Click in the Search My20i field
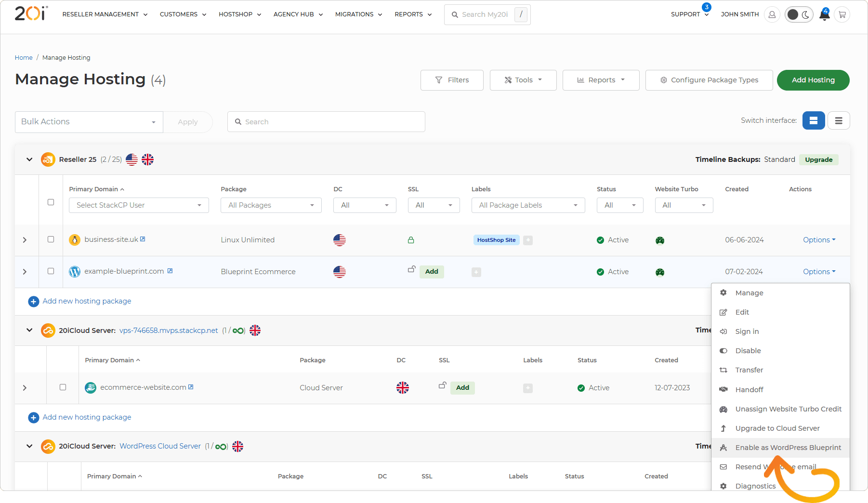This screenshot has height=503, width=868. point(487,15)
